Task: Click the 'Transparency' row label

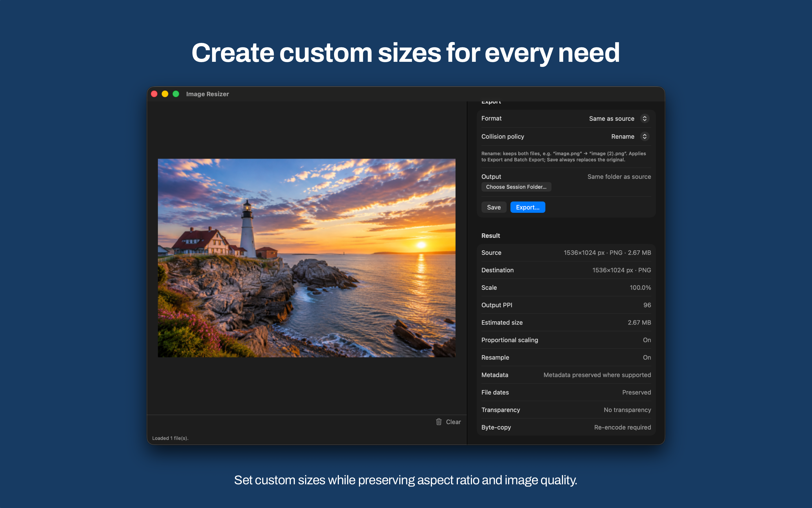Action: click(x=501, y=410)
